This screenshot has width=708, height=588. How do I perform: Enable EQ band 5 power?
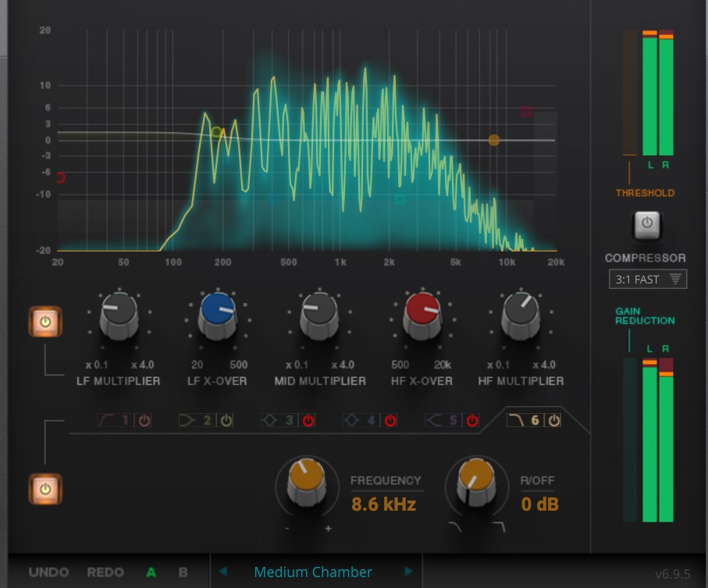tap(471, 421)
